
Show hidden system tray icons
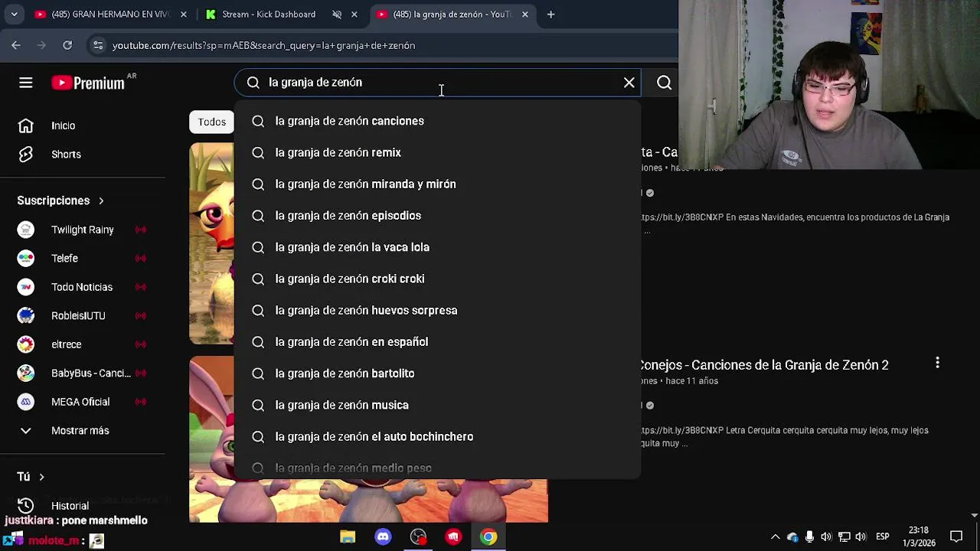(x=775, y=537)
